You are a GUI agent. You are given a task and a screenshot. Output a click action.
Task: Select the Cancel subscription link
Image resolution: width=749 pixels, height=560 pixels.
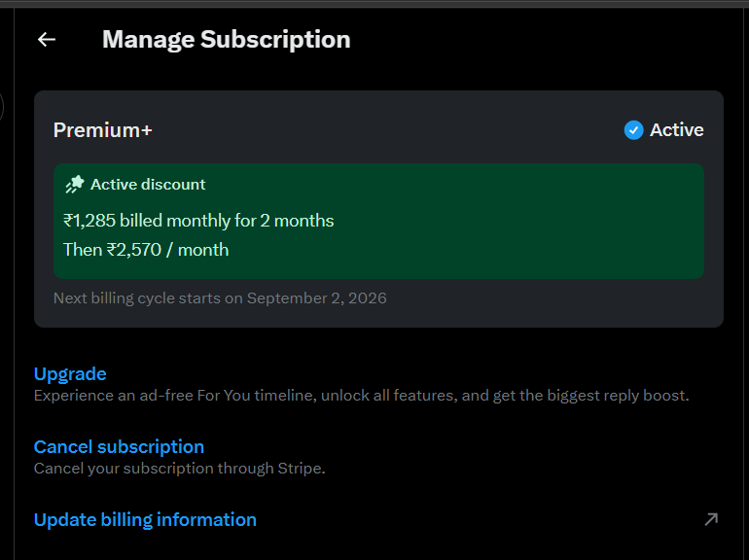click(119, 446)
